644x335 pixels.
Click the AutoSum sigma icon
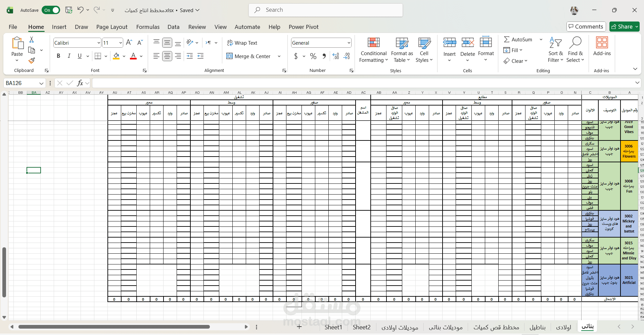[507, 40]
